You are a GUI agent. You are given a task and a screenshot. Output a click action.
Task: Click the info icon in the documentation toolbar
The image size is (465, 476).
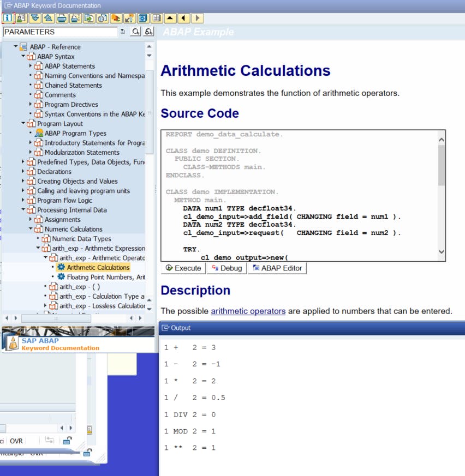click(x=8, y=18)
